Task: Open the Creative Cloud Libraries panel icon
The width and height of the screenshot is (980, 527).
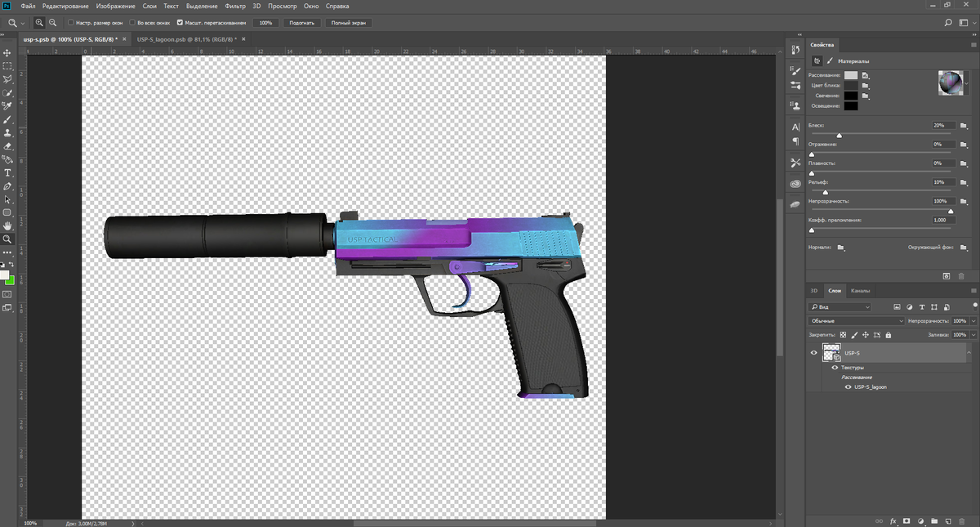Action: [795, 184]
